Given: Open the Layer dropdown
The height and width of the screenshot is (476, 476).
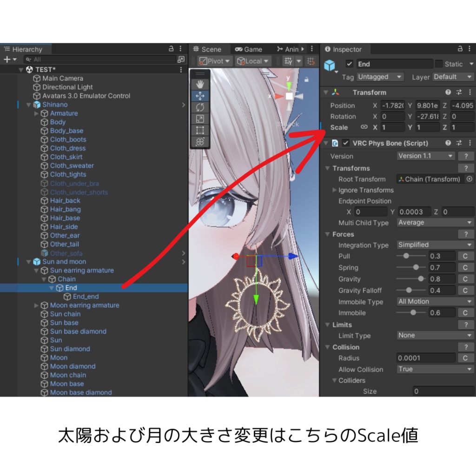Looking at the screenshot, I should pos(453,77).
